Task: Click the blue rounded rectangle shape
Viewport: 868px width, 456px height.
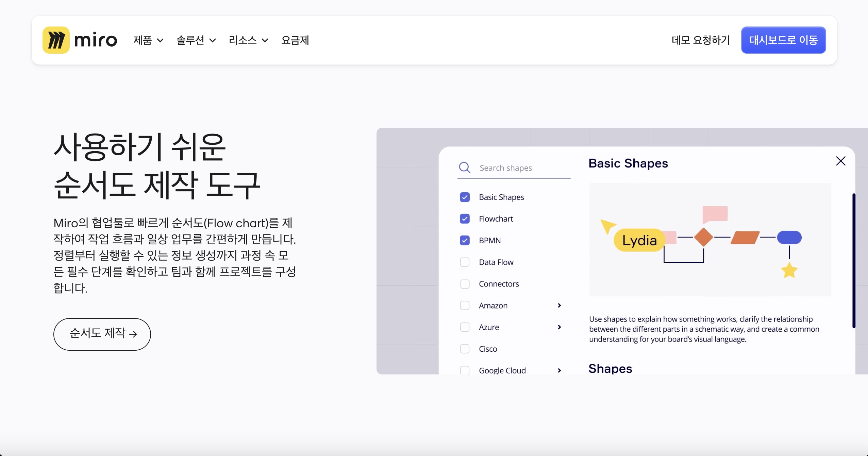Action: pos(789,238)
